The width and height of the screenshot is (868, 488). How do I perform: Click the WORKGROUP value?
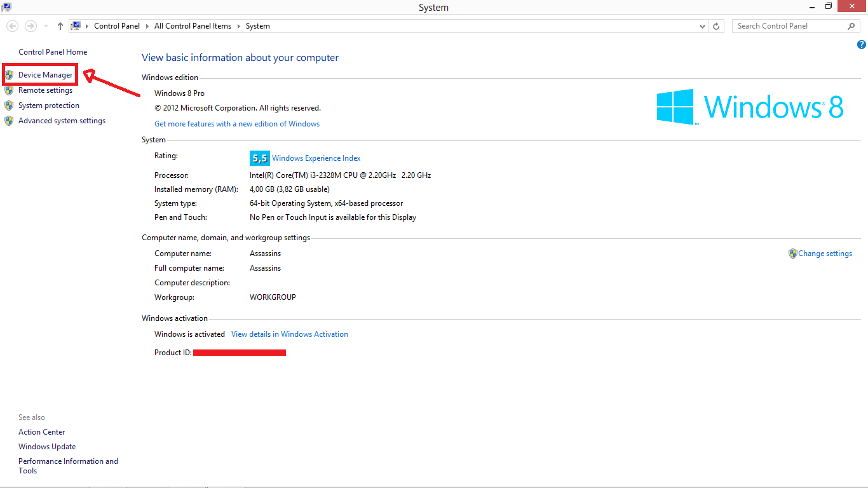coord(273,297)
